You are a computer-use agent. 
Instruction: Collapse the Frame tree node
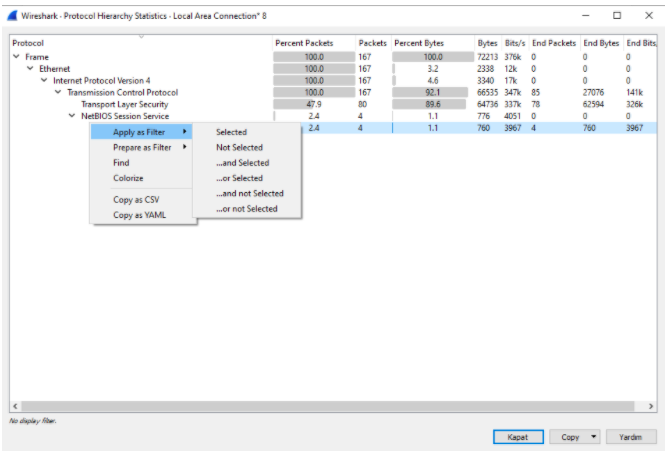(16, 56)
